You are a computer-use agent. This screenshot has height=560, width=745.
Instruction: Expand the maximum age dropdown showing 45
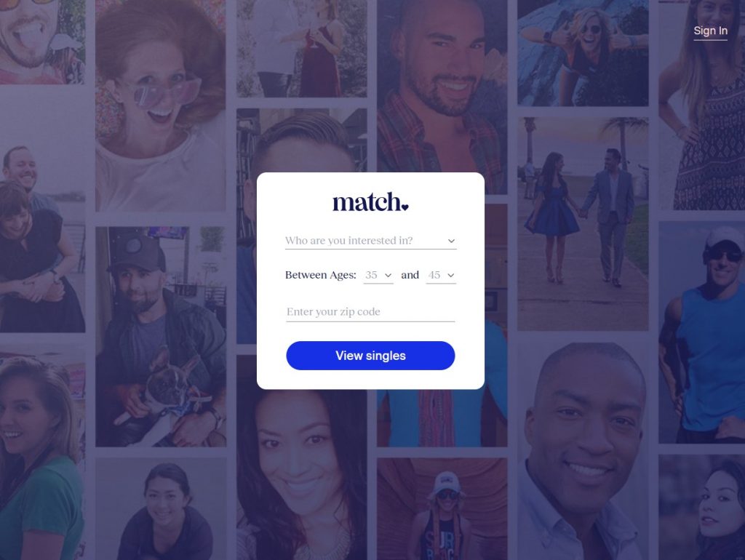(x=441, y=275)
